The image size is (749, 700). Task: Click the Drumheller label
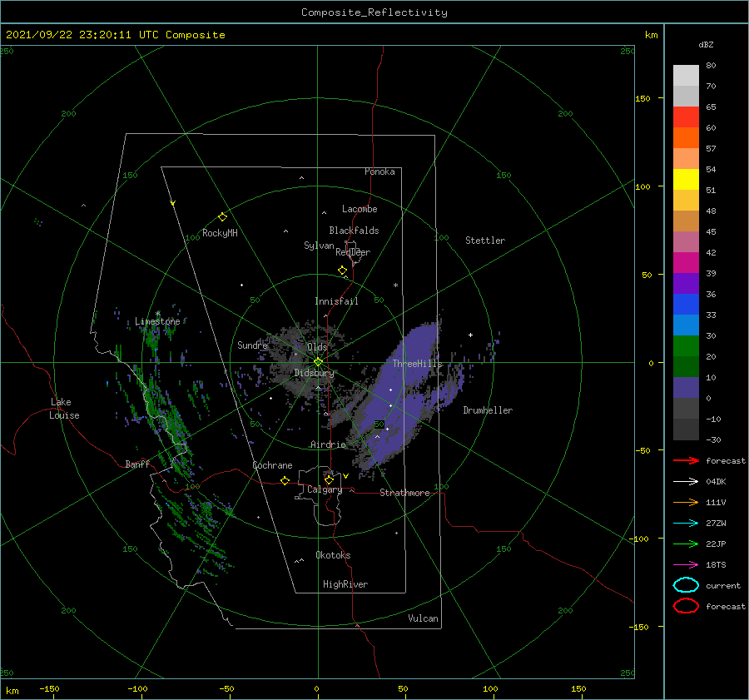[x=487, y=410]
